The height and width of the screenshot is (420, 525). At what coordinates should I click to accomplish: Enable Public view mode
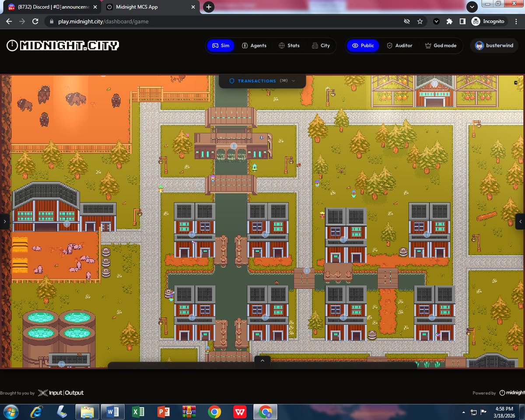pos(363,45)
